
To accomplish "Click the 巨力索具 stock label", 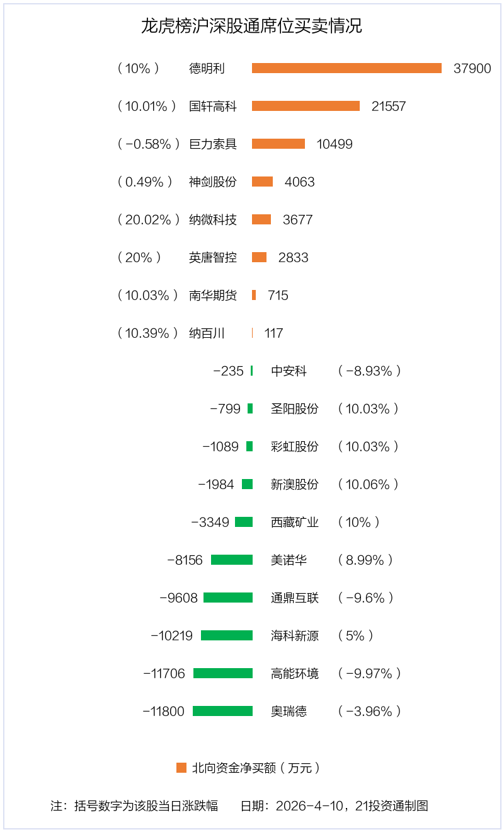I will (x=213, y=144).
